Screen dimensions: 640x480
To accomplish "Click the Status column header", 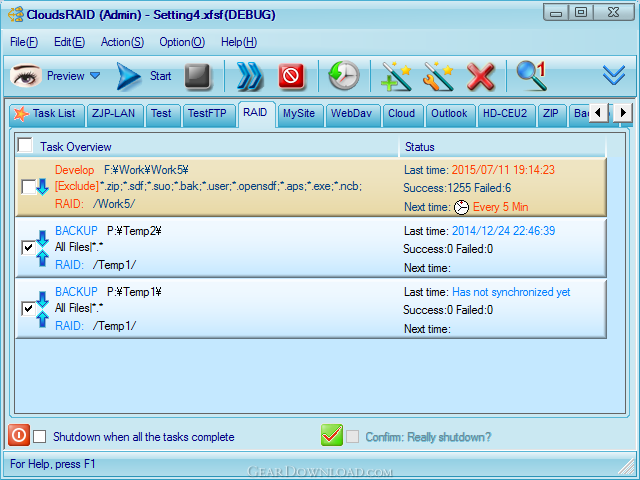I will click(x=503, y=147).
